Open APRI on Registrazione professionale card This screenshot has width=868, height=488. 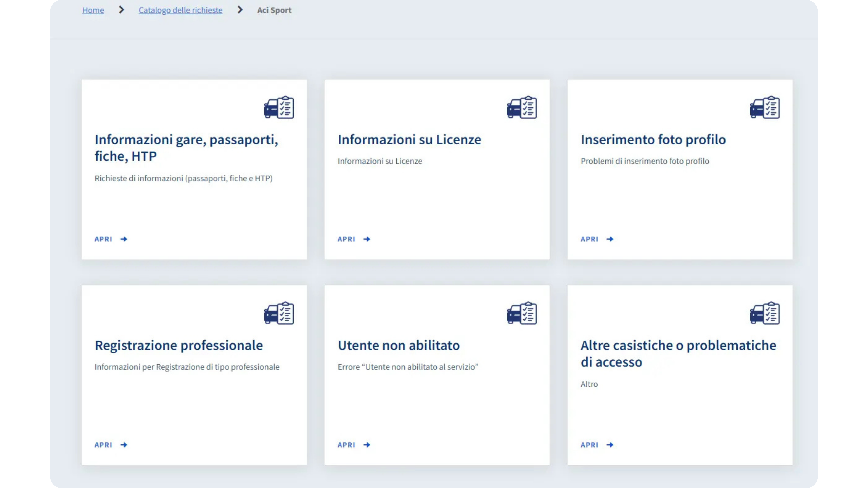point(103,445)
